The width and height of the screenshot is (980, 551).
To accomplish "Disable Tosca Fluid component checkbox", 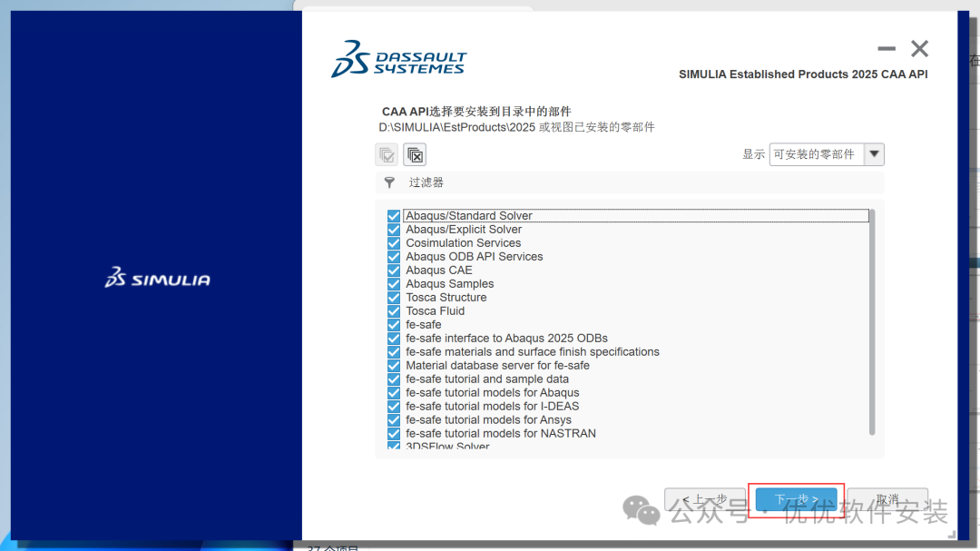I will click(x=394, y=311).
